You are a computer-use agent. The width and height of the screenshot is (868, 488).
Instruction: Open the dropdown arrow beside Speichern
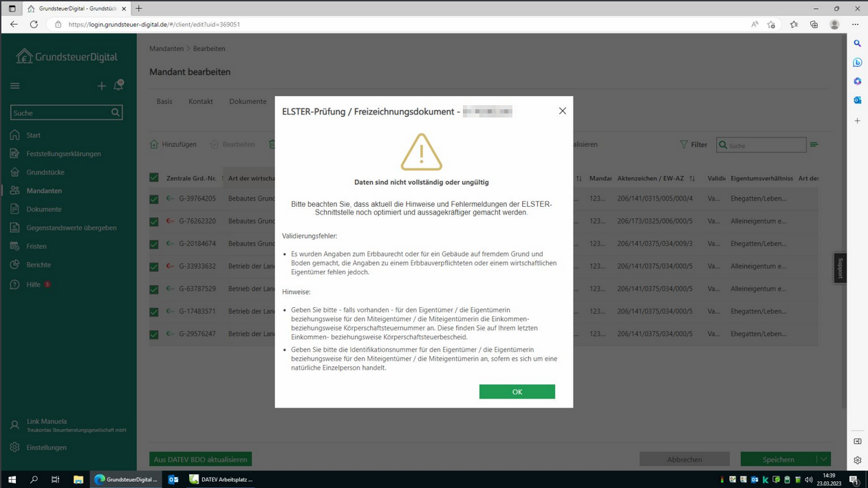click(823, 459)
